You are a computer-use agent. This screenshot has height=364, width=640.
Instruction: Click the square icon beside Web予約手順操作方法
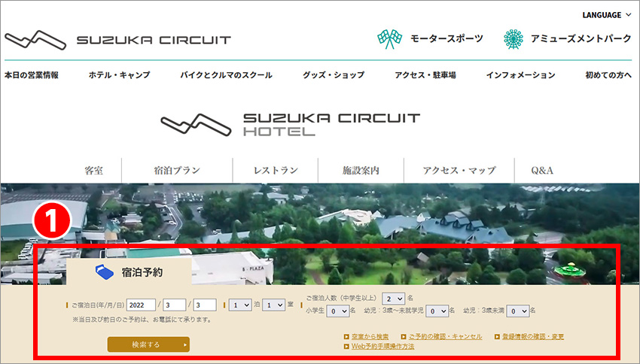(346, 347)
